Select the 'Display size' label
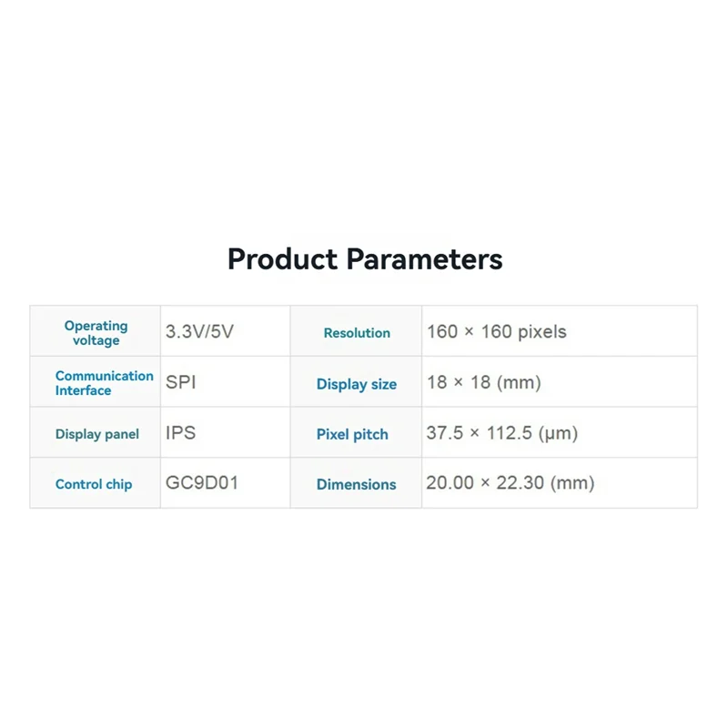Image resolution: width=728 pixels, height=728 pixels. pos(357,384)
